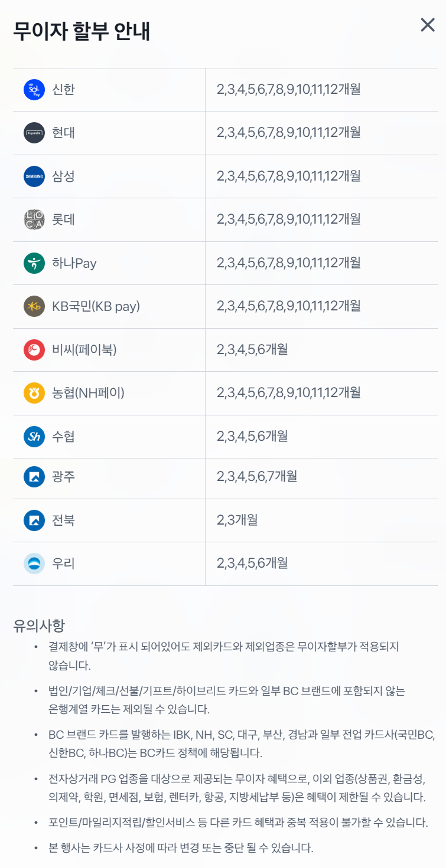Click the 수협 Sh logo icon
Image resolution: width=446 pixels, height=868 pixels.
point(34,437)
